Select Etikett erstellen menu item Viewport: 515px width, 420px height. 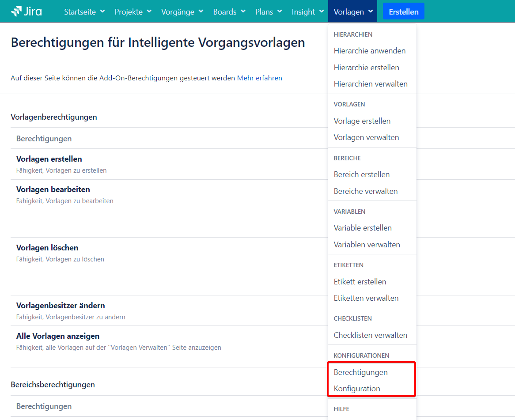tap(360, 282)
